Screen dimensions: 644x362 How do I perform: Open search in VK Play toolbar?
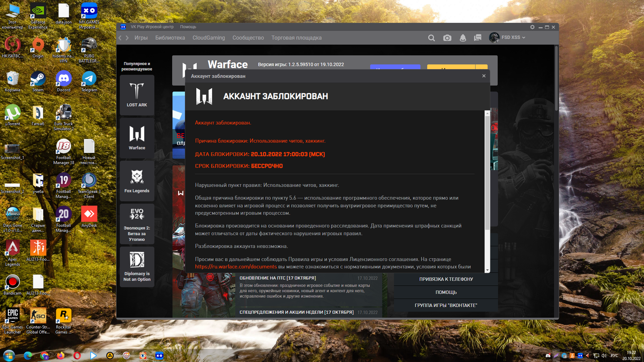(432, 38)
